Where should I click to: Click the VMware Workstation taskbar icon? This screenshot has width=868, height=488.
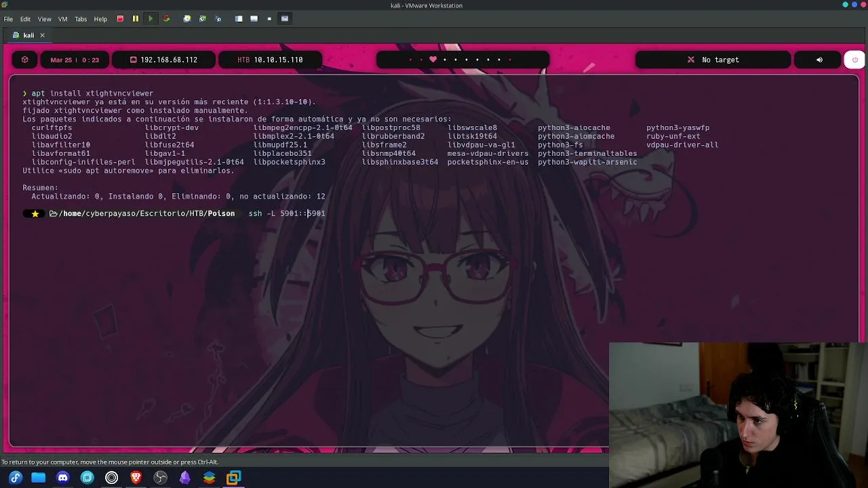pos(233,478)
